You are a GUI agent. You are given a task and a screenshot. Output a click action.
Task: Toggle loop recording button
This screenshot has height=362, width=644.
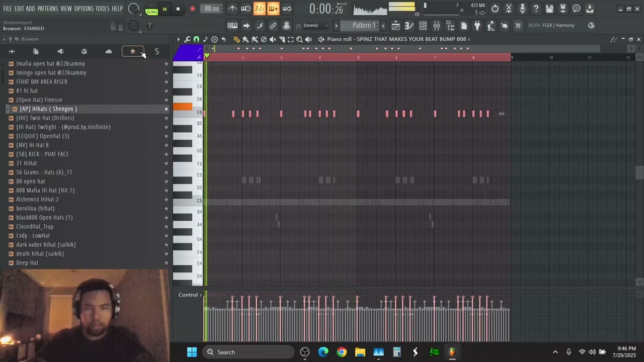coord(287,9)
